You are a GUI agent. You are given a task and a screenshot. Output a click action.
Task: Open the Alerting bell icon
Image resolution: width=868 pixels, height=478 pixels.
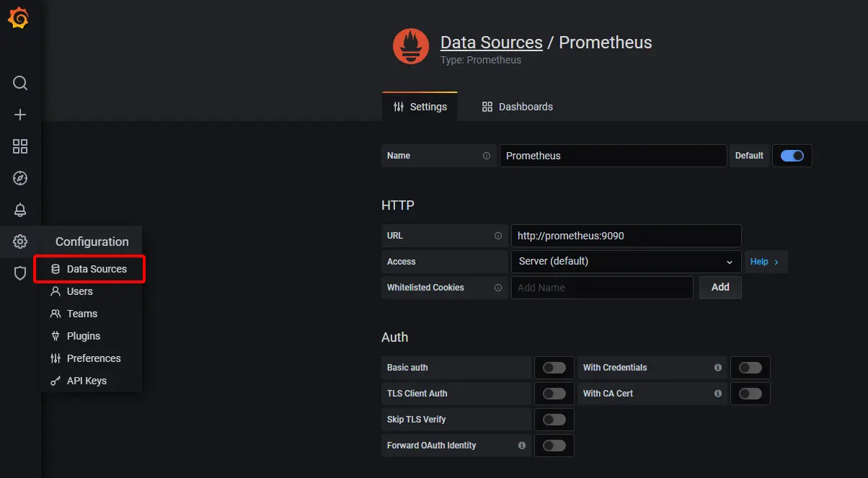pyautogui.click(x=20, y=210)
